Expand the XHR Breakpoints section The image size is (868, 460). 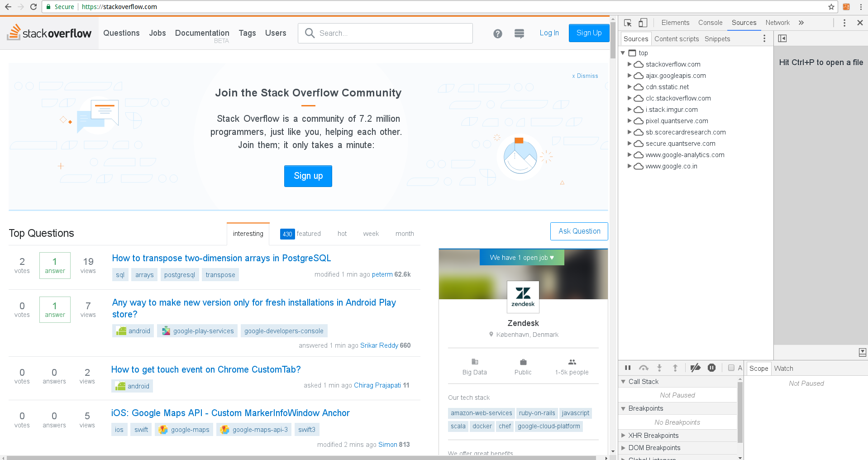[624, 436]
